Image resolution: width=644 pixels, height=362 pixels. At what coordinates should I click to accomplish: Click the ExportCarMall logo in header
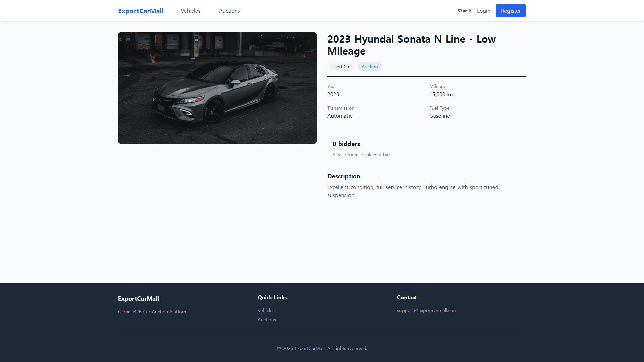[141, 11]
